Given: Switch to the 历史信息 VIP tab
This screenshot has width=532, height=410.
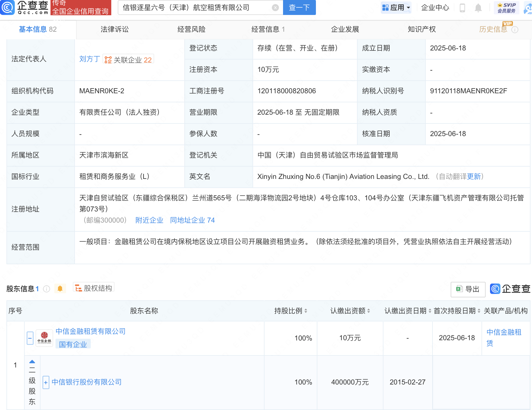Looking at the screenshot, I should point(493,29).
